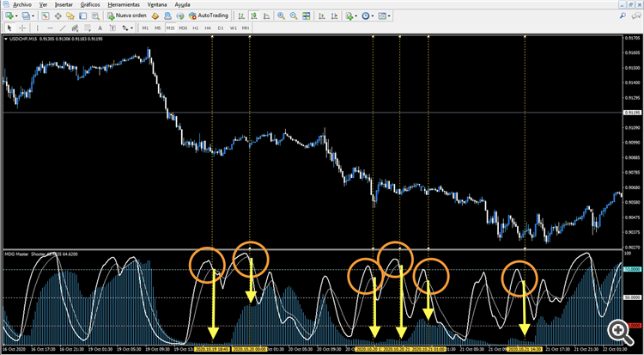The image size is (644, 355).
Task: Select the crosshair tool
Action: click(x=22, y=28)
